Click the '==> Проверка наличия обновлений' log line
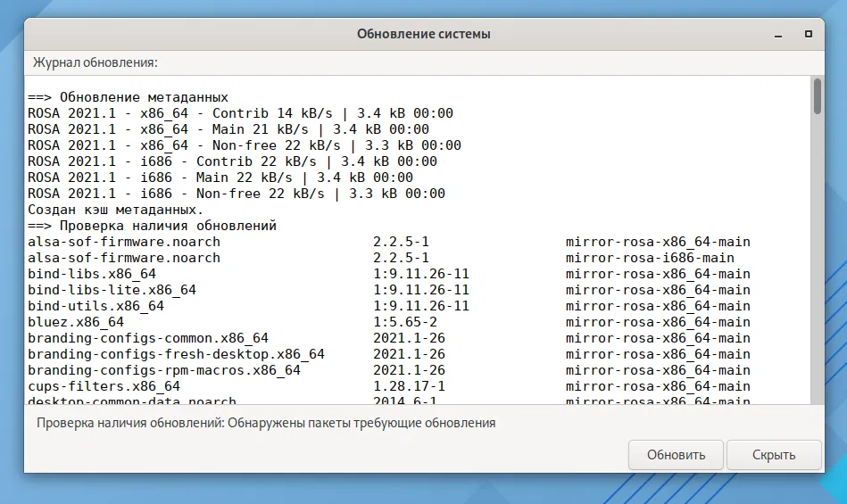This screenshot has height=504, width=847. point(152,226)
